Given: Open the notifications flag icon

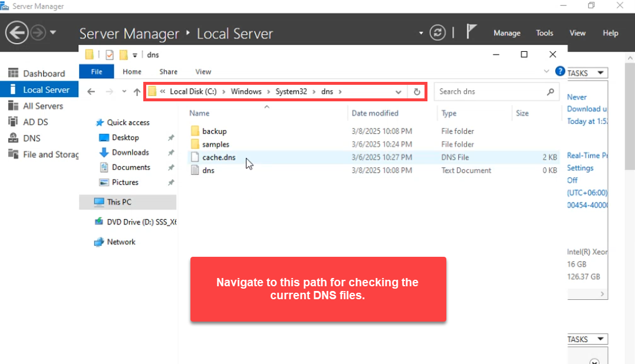Looking at the screenshot, I should [x=471, y=32].
